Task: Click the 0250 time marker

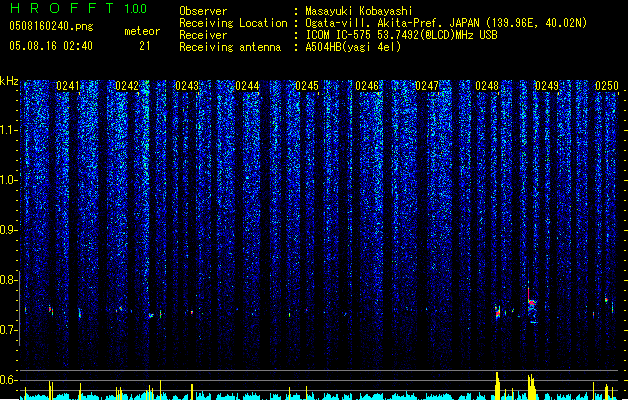Action: tap(607, 86)
